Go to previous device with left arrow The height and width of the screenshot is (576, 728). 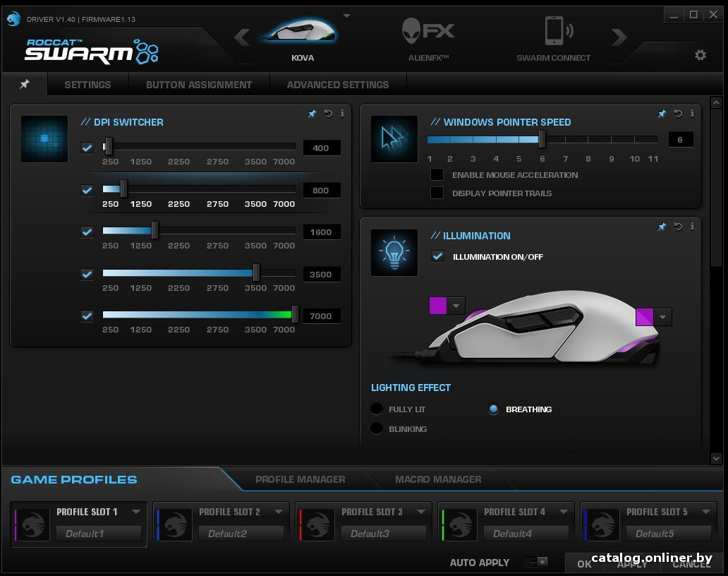(242, 37)
